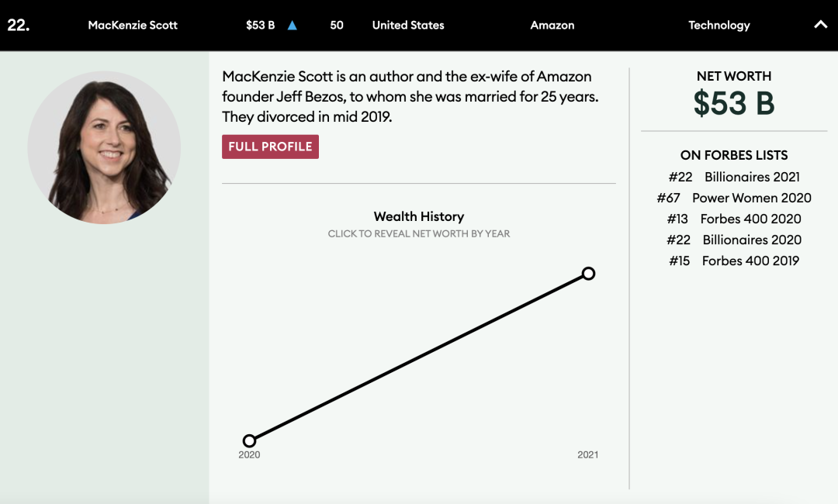Open #15 Forbes 400 2019 list
The height and width of the screenshot is (504, 838).
[734, 261]
